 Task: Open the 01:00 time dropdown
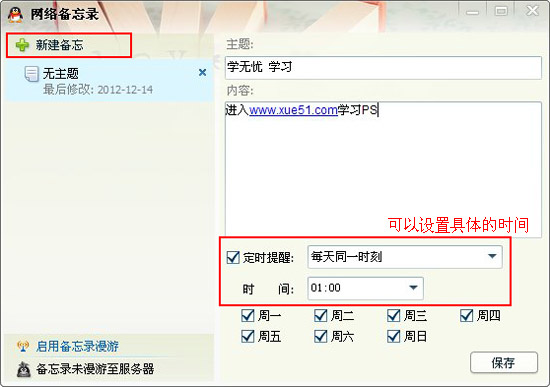pyautogui.click(x=365, y=288)
